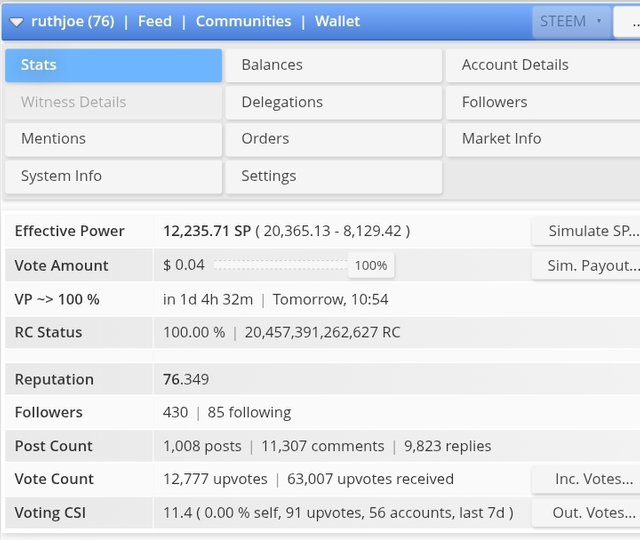Click the 430 followers count

coord(176,413)
